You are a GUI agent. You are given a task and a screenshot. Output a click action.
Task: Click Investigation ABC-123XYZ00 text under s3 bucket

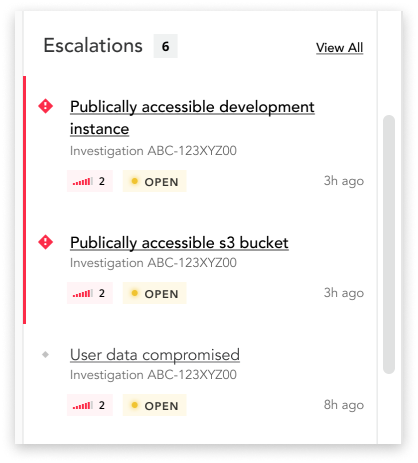[153, 263]
